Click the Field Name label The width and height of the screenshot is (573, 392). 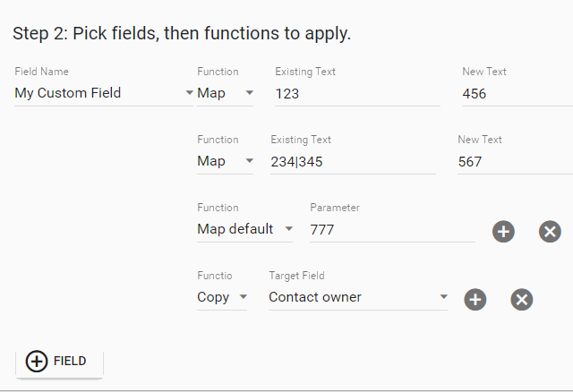[42, 72]
